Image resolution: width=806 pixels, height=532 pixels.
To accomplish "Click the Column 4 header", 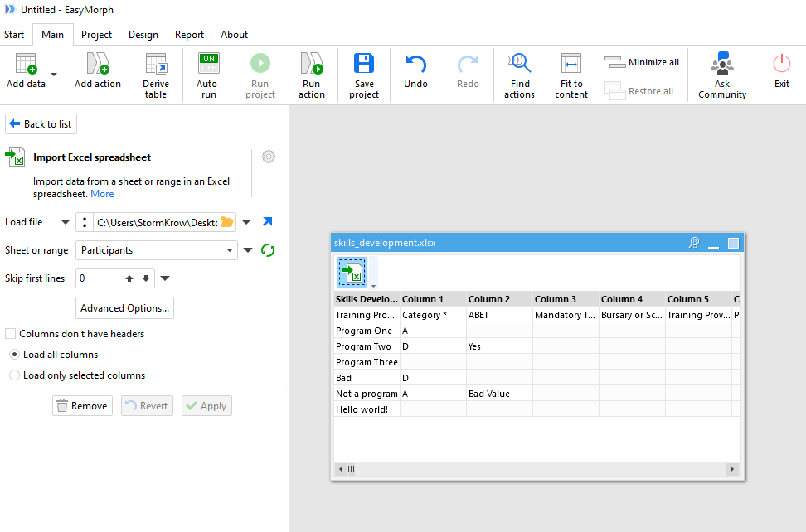I will pos(632,299).
